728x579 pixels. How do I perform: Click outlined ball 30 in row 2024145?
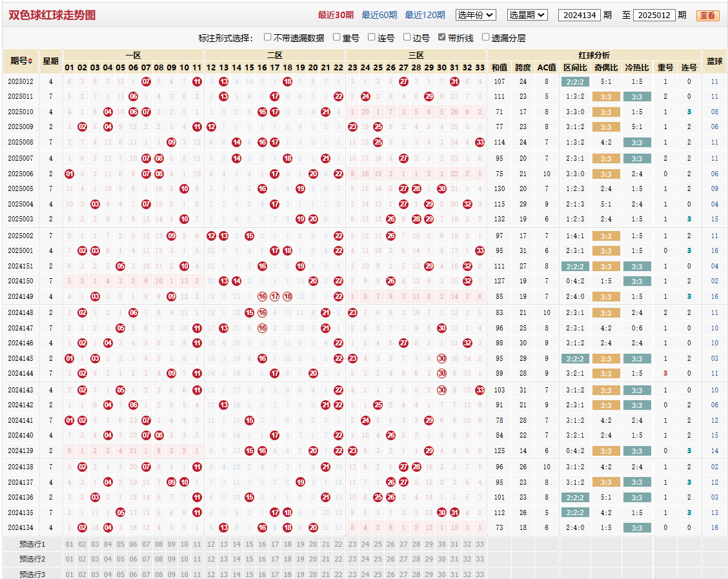point(442,358)
